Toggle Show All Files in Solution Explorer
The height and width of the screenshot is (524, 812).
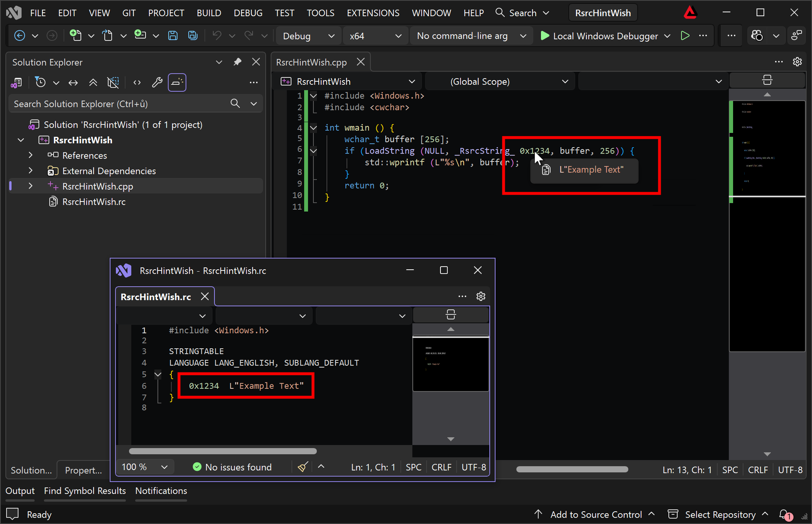click(113, 83)
